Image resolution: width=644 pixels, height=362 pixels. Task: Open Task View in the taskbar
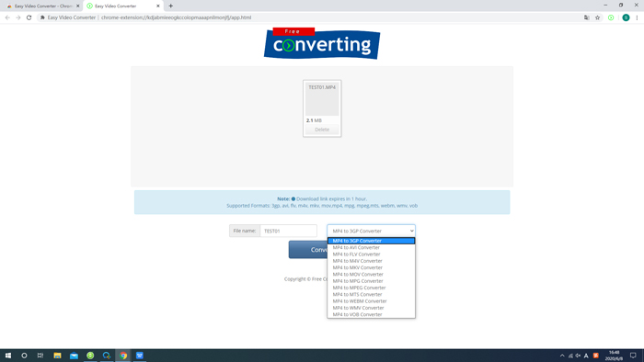(40, 356)
